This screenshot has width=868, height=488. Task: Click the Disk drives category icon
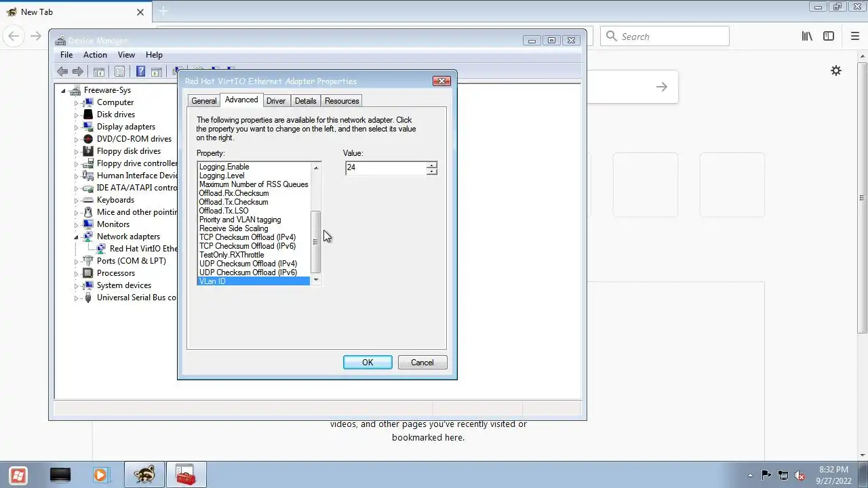tap(87, 115)
